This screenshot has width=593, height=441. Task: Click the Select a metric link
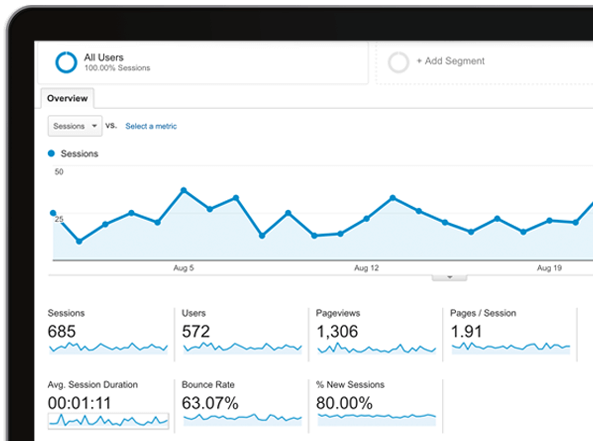pos(151,126)
